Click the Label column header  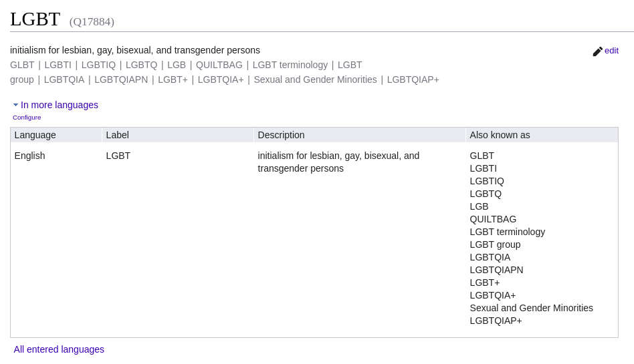pos(118,135)
